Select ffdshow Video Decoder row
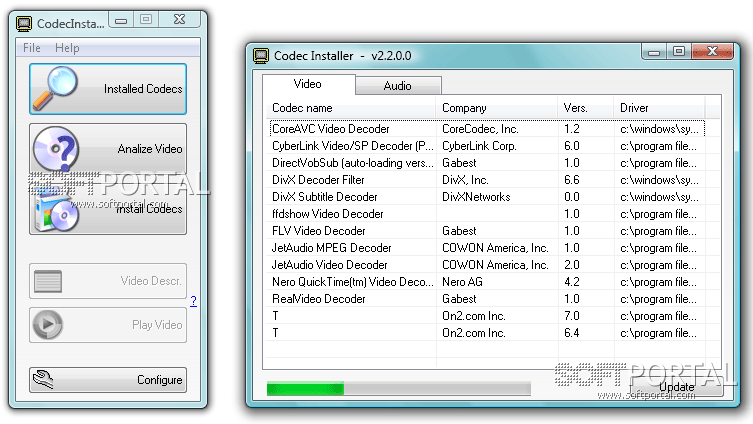The image size is (753, 424). [x=487, y=214]
